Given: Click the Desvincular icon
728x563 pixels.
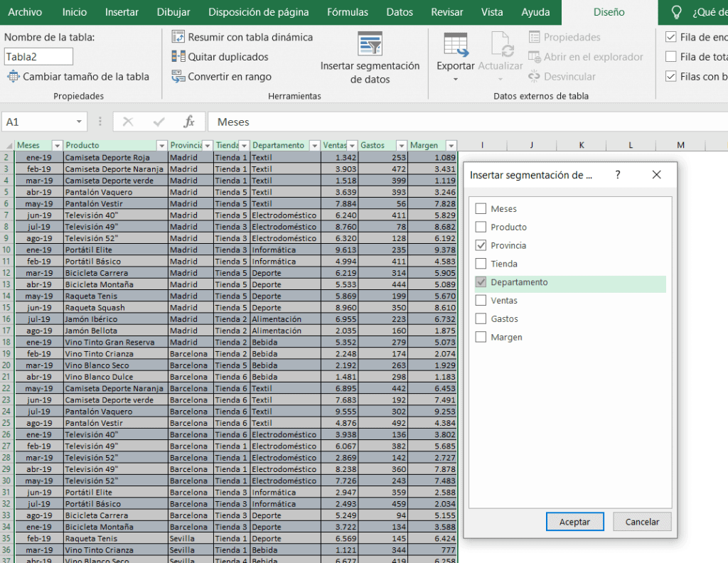Looking at the screenshot, I should (535, 77).
